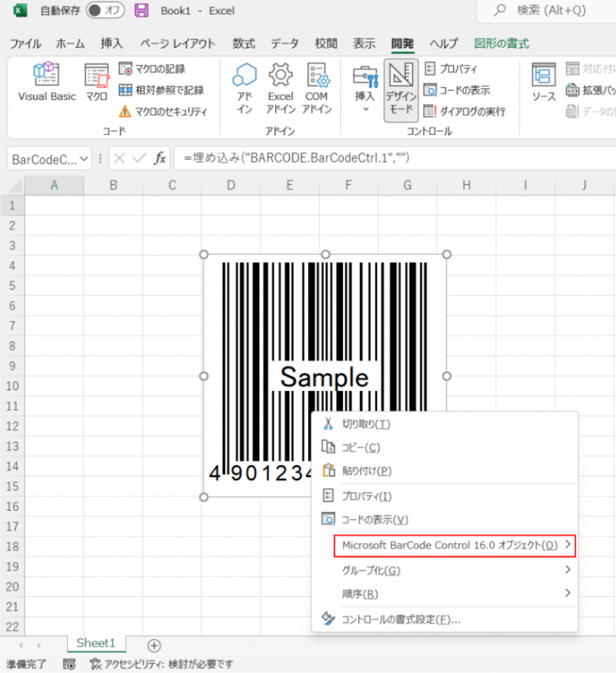
Task: Open the アドイン add-ins store
Action: coord(244,88)
